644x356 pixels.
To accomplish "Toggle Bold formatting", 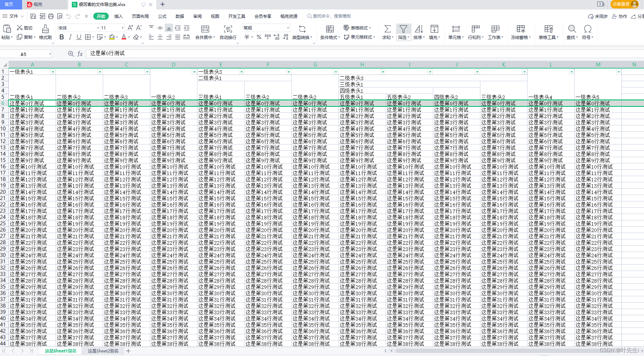I will click(x=62, y=37).
